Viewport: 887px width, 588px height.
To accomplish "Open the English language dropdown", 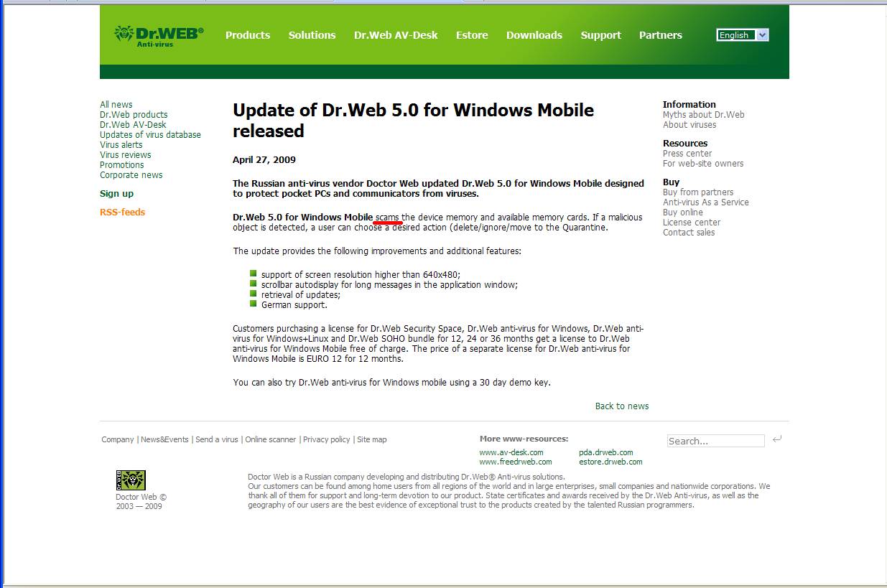I will point(743,35).
